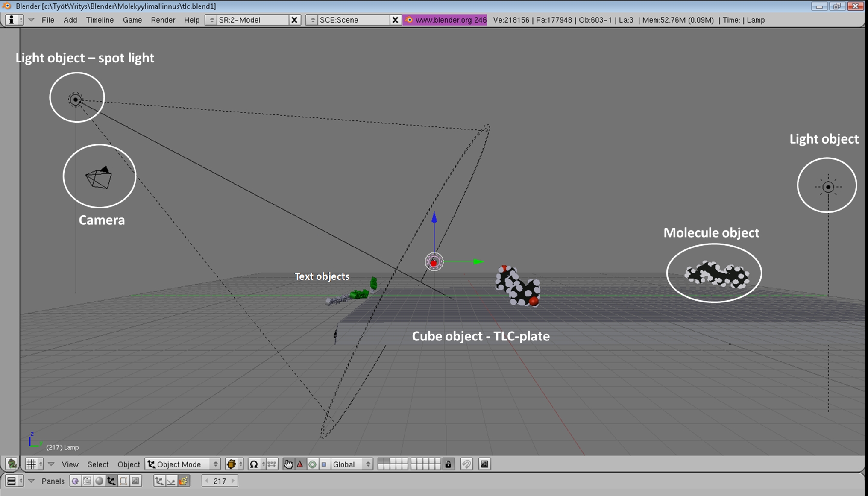Open the viewport draw type selector
868x496 pixels.
click(x=234, y=464)
